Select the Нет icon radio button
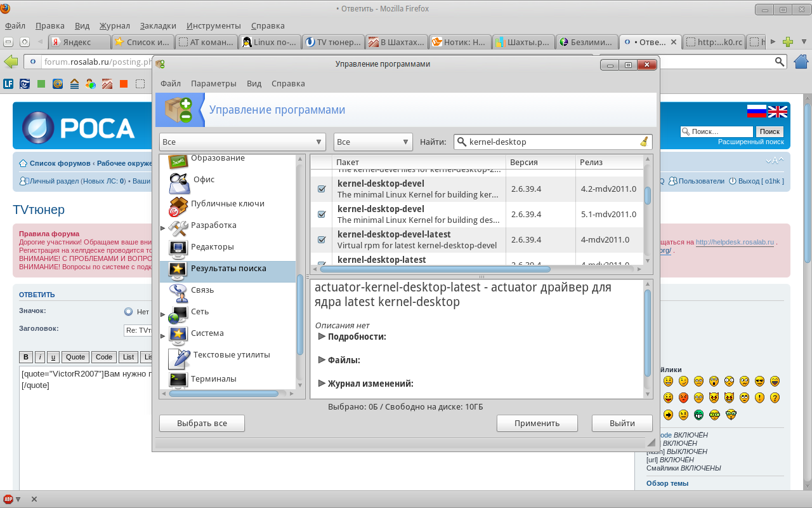Viewport: 812px width, 508px height. pyautogui.click(x=128, y=312)
